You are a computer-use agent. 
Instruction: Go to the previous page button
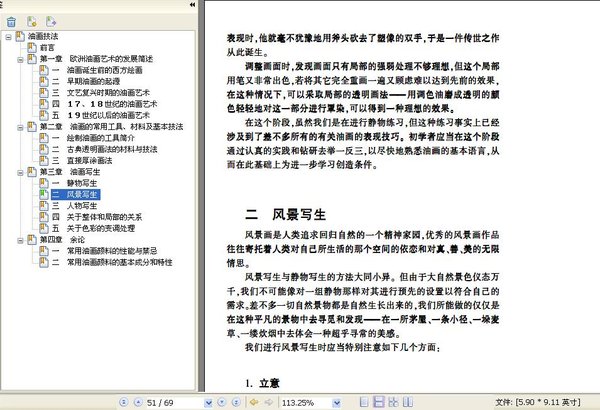[x=138, y=402]
